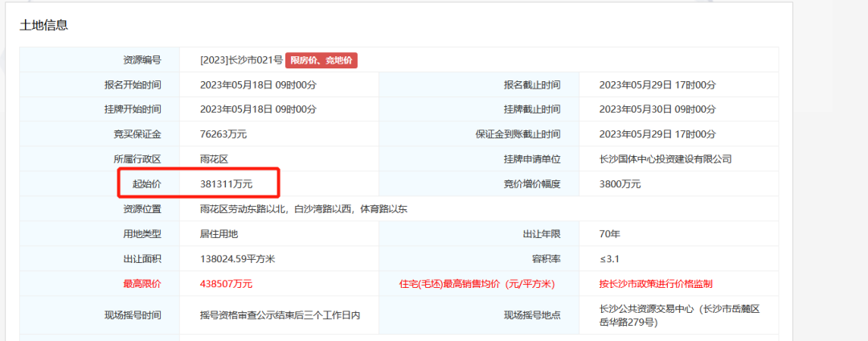Select increment value 3800万元
868x341 pixels.
coord(620,184)
